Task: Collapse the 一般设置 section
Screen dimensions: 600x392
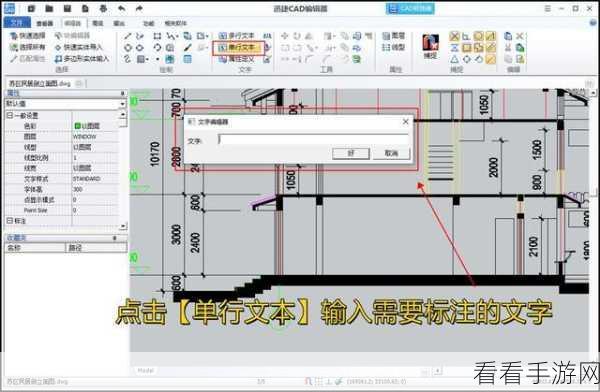Action: point(10,115)
